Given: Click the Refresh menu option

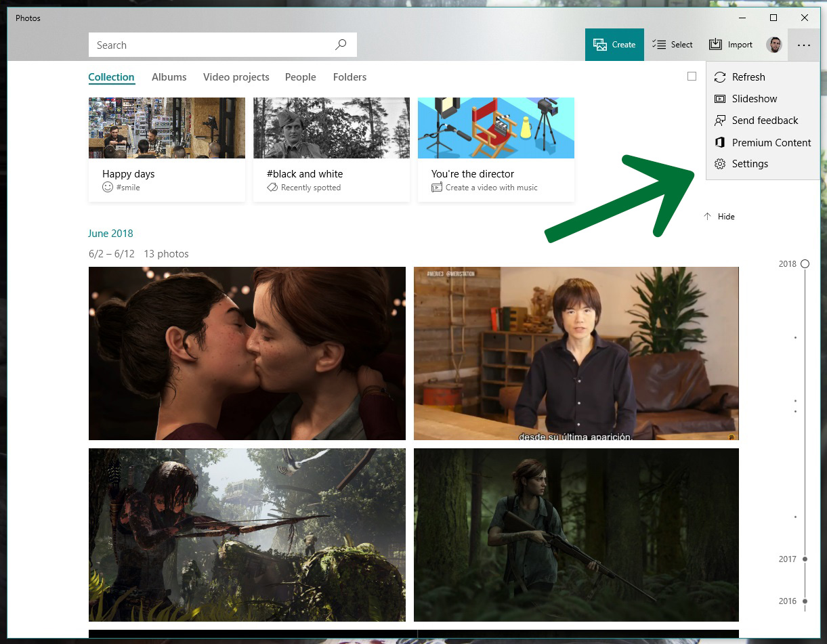Looking at the screenshot, I should click(x=748, y=77).
